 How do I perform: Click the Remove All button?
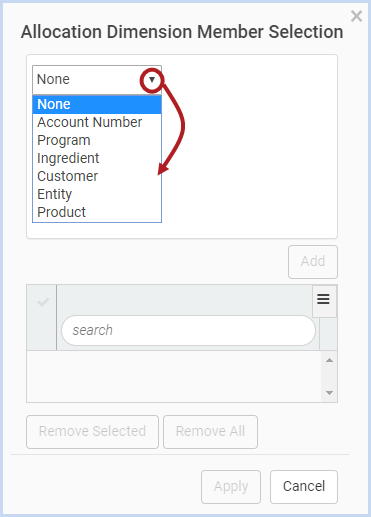click(x=210, y=432)
